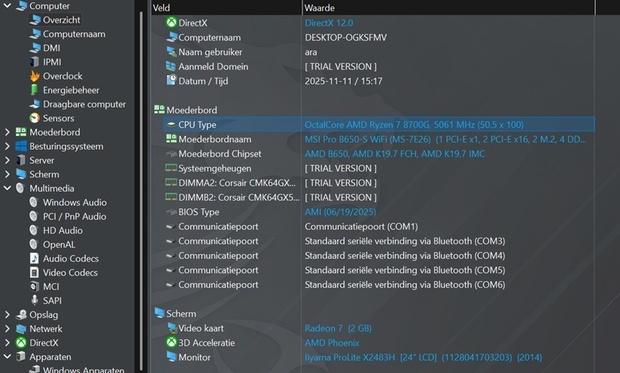
Task: Click the sidebar vertical scrollbar
Action: (141, 190)
